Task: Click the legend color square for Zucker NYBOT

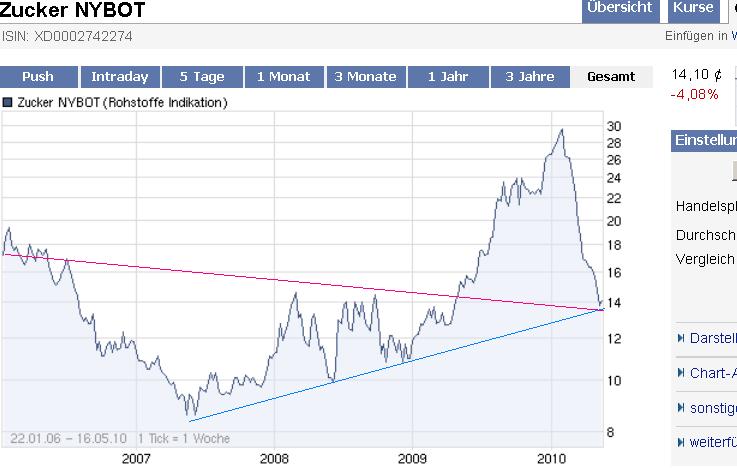Action: 8,102
